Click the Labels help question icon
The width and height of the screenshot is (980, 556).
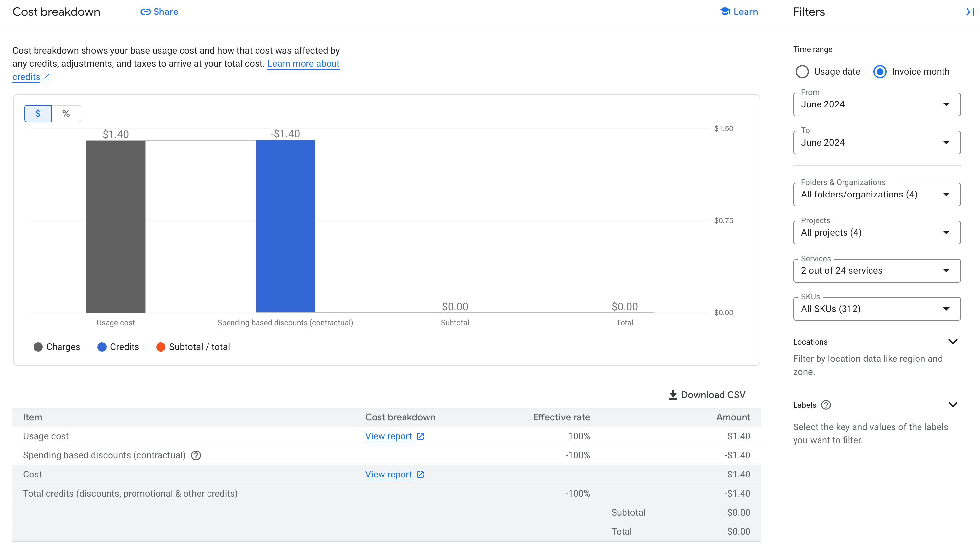[826, 405]
